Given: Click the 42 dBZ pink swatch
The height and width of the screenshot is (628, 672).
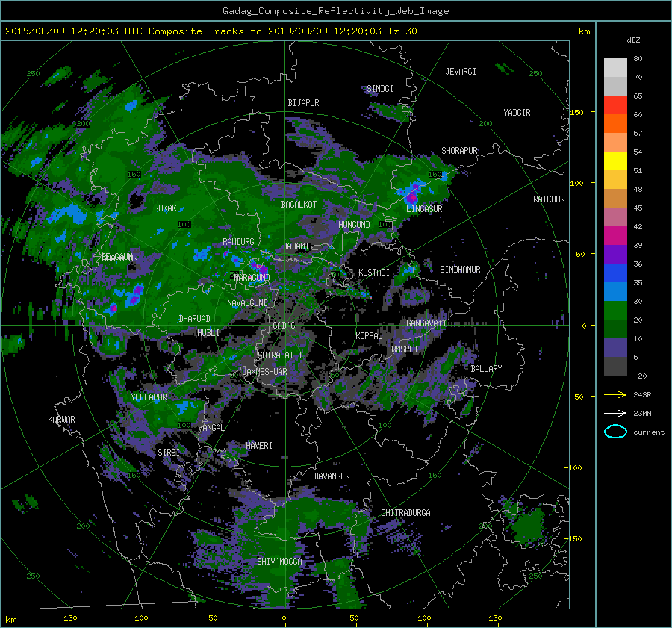Looking at the screenshot, I should (x=615, y=217).
